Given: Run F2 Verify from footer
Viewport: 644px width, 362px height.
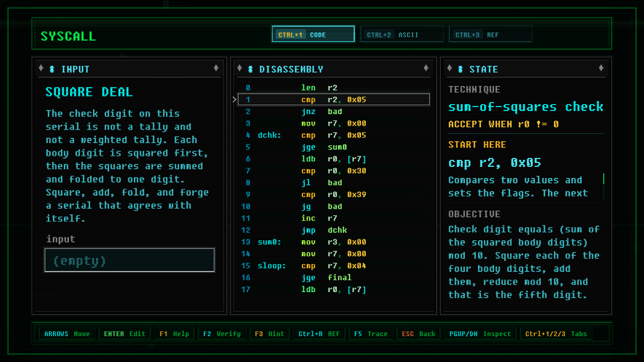Looking at the screenshot, I should pyautogui.click(x=222, y=333).
